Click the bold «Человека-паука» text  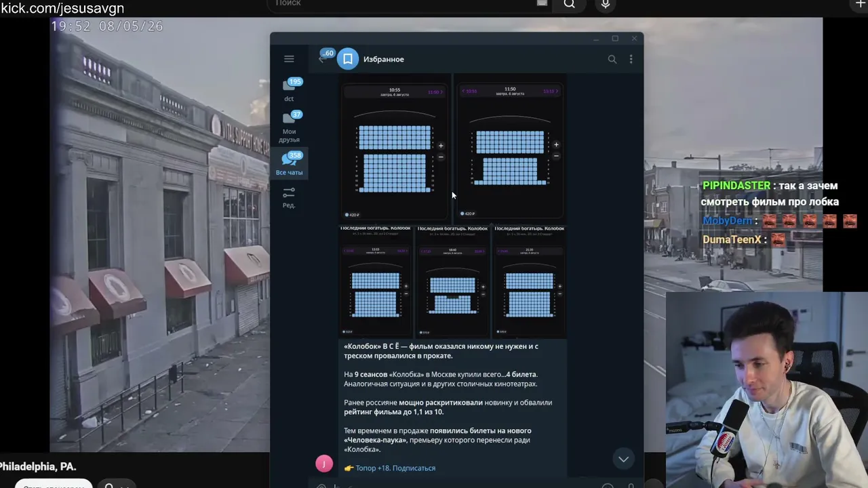(x=374, y=440)
